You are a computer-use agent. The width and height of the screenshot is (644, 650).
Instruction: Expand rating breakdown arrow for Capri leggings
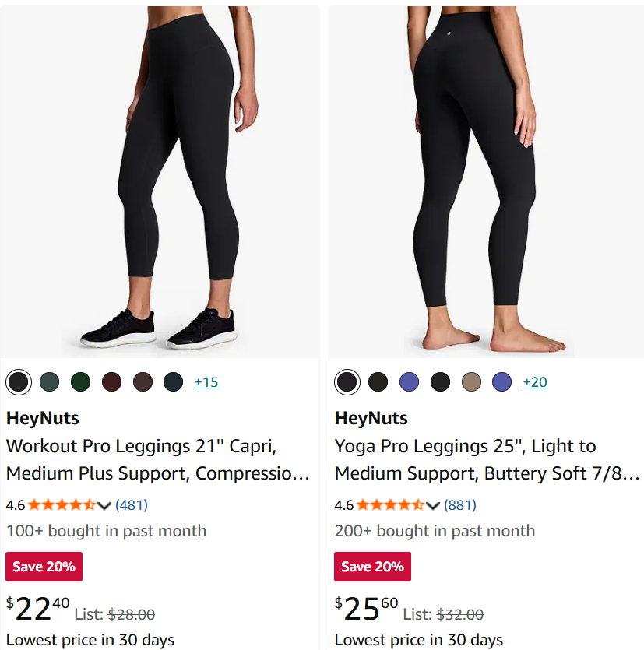click(x=104, y=505)
